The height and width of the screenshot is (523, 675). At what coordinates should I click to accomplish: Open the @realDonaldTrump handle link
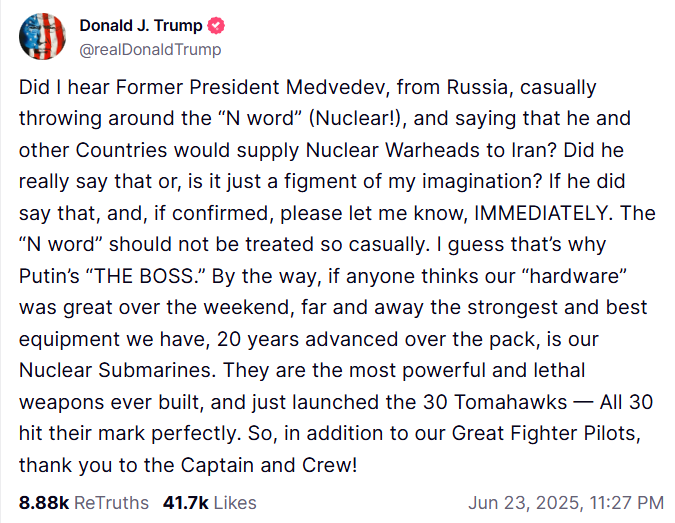pos(150,49)
